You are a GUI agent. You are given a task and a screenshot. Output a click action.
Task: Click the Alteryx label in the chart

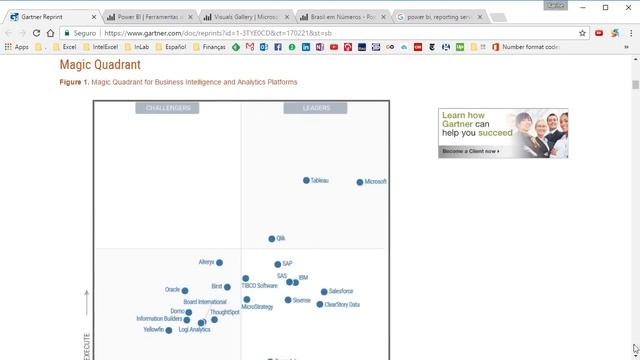206,262
